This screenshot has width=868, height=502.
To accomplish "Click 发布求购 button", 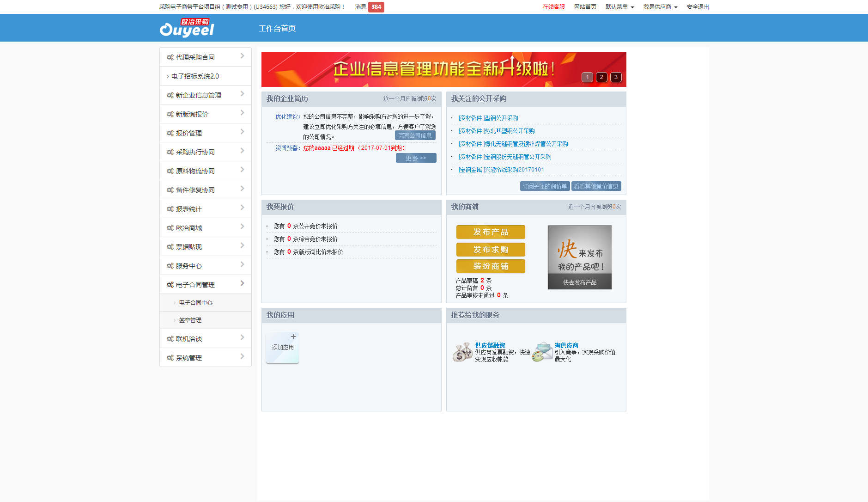I will (491, 250).
